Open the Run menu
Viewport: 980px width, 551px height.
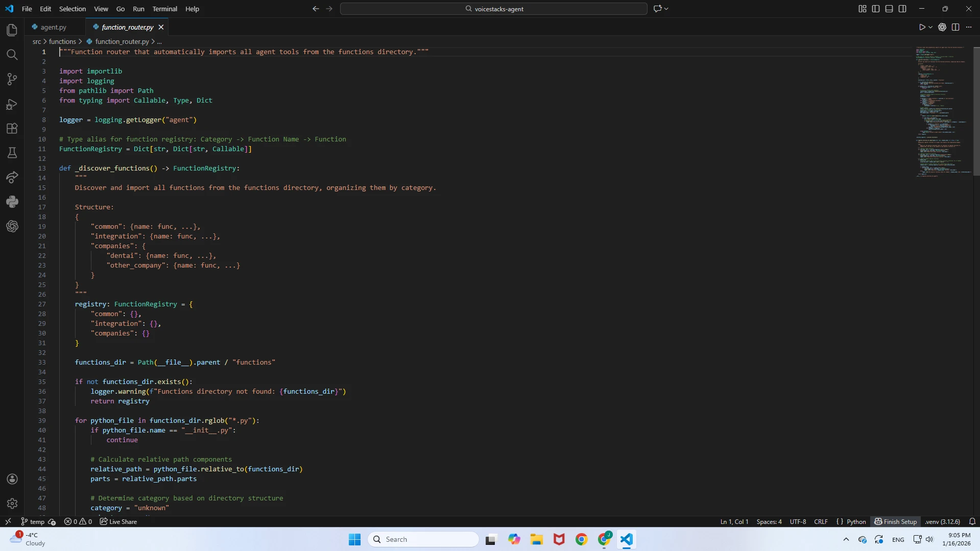click(x=138, y=9)
